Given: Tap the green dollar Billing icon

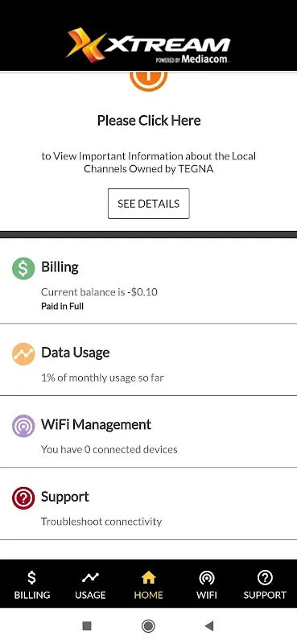Looking at the screenshot, I should [23, 268].
